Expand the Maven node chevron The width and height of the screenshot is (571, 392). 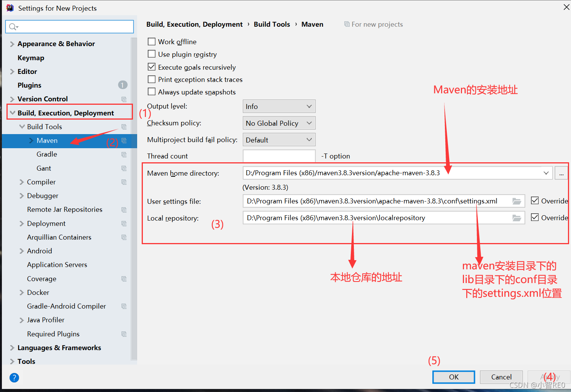pyautogui.click(x=31, y=141)
